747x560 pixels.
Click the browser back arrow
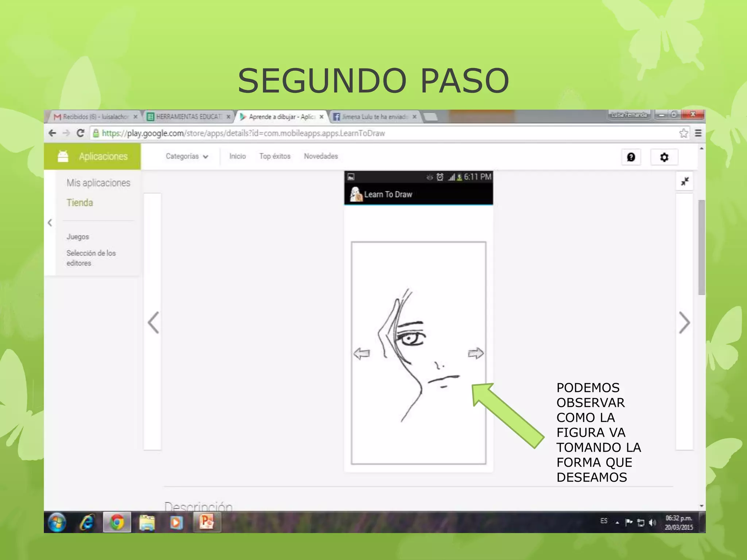tap(53, 133)
